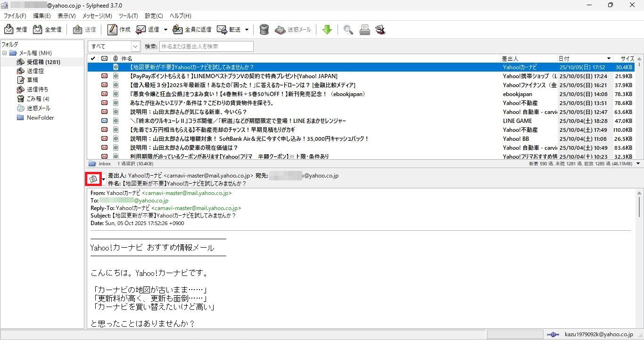Viewport: 644px width, 340px height.
Task: Toggle the online status plug icon in status bar
Action: (x=553, y=334)
